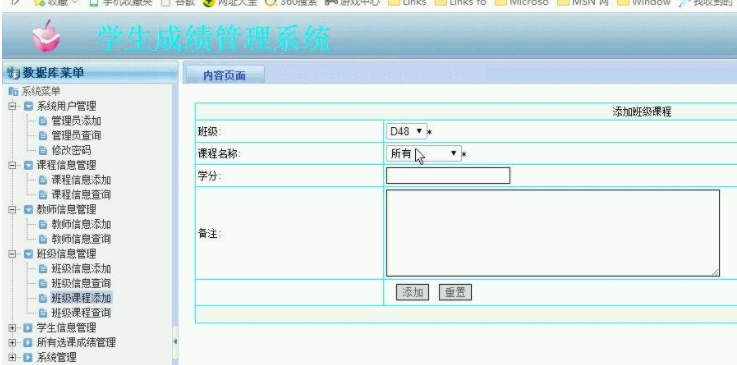Click the 学生成绩管理系统 title
The image size is (737, 365).
click(214, 38)
